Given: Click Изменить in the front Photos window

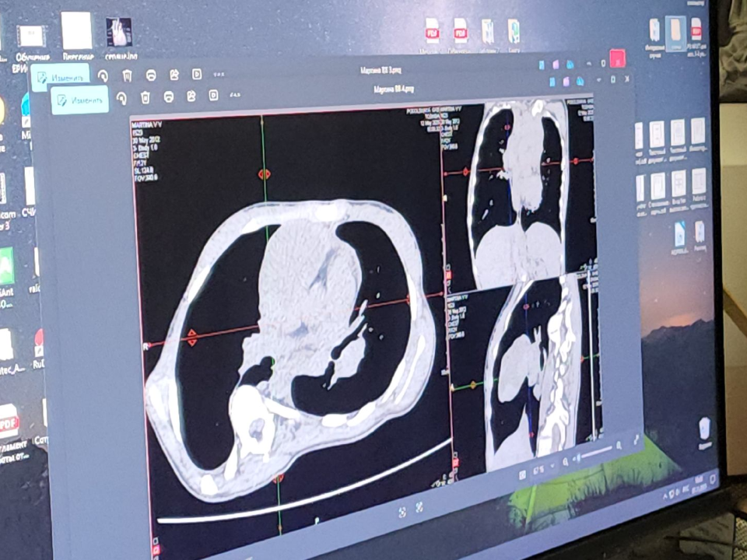Looking at the screenshot, I should [x=79, y=100].
